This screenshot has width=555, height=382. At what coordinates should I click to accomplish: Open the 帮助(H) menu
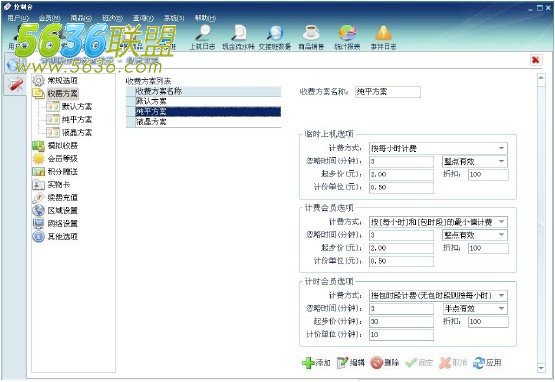(x=205, y=18)
